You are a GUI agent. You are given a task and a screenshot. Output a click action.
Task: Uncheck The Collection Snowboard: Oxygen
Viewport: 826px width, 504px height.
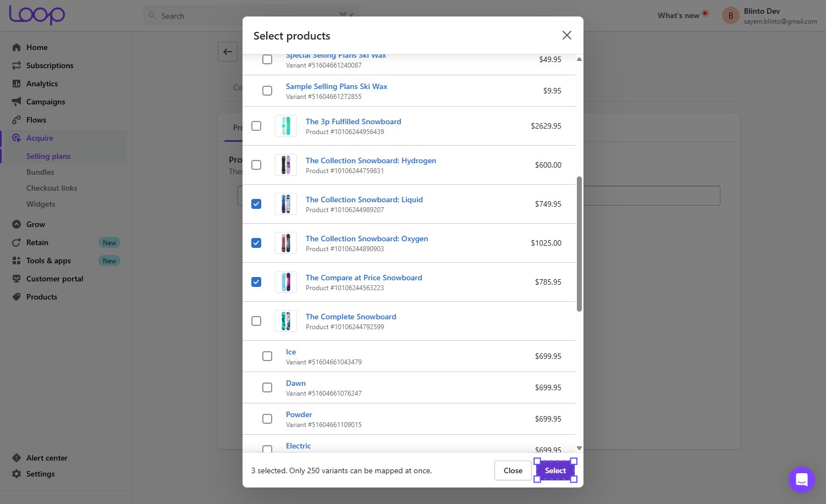(x=256, y=243)
